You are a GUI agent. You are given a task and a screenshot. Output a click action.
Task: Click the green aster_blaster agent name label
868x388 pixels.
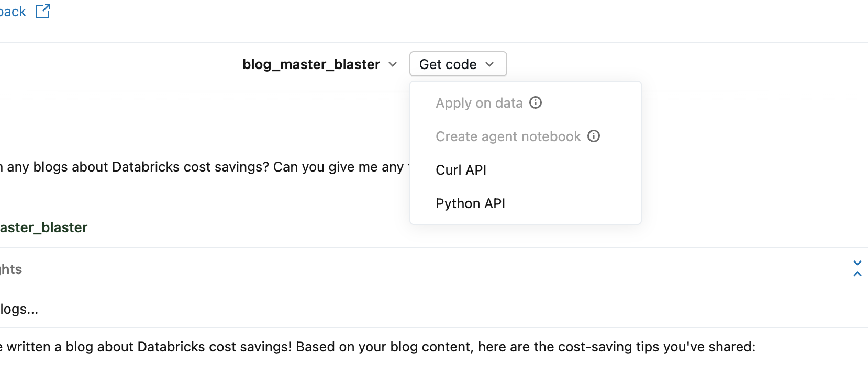tap(43, 227)
